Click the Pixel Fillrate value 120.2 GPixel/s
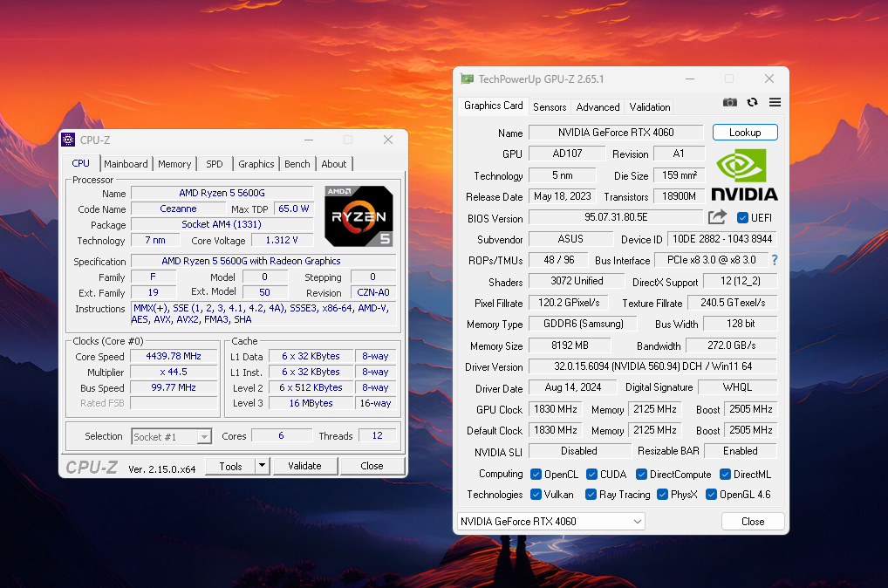 click(x=569, y=303)
